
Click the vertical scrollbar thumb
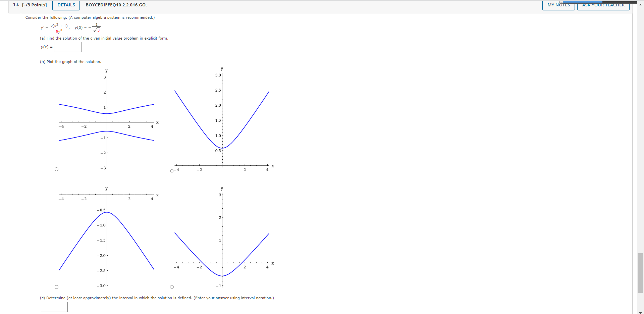pyautogui.click(x=641, y=272)
